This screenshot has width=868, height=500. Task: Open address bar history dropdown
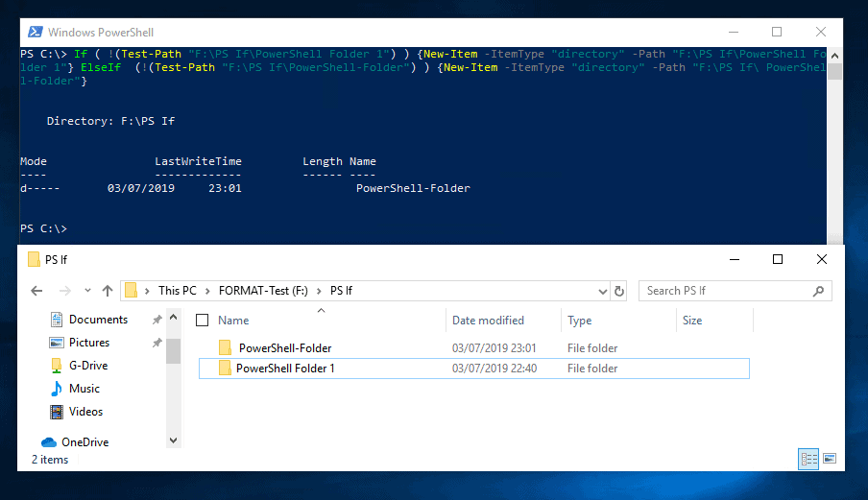point(603,291)
